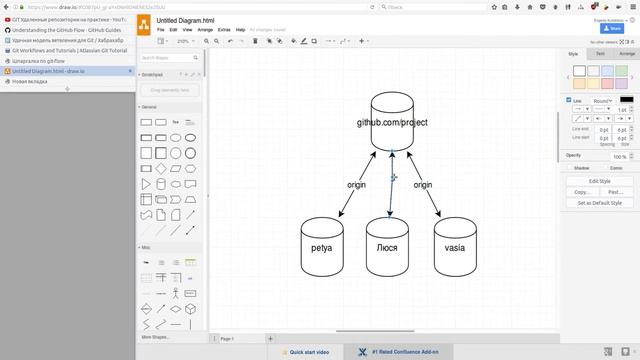The width and height of the screenshot is (640, 360).
Task: Collapse the Misc shapes section
Action: point(145,247)
